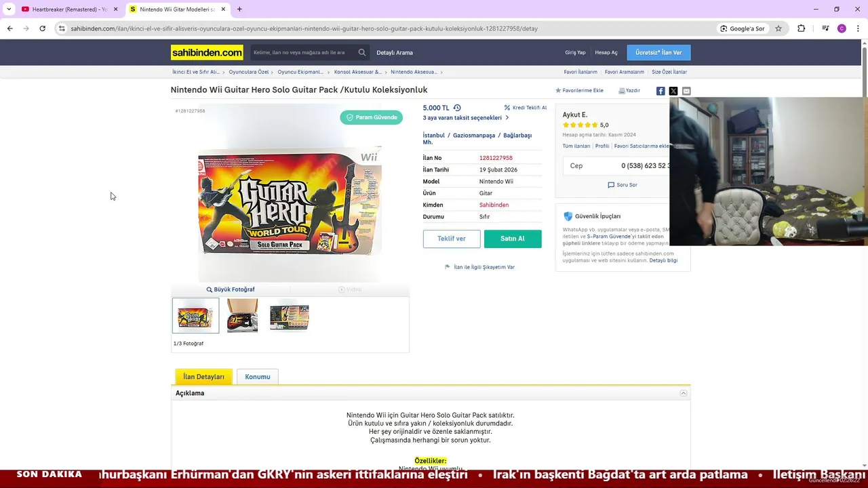
Task: Go to the sahibinden.com home logo
Action: tap(207, 52)
